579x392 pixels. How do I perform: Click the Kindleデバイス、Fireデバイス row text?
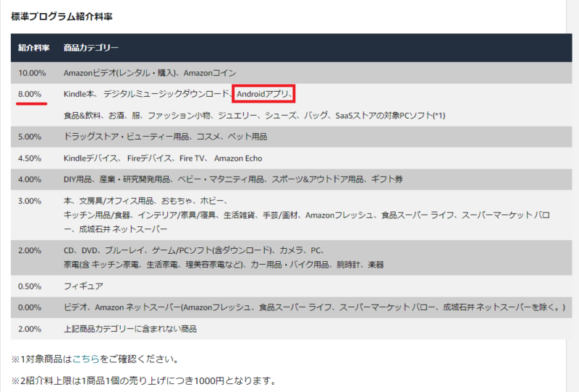(x=163, y=158)
